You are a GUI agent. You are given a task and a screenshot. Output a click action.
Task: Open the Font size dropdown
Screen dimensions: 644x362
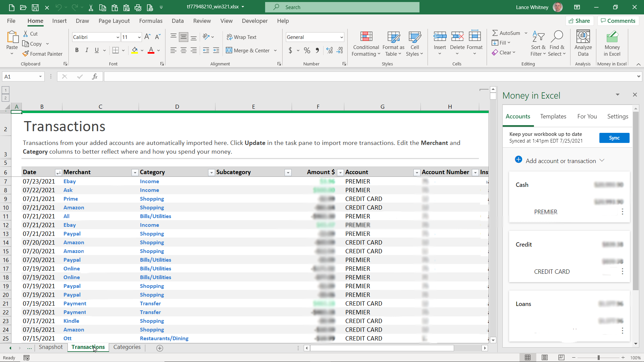coord(139,37)
